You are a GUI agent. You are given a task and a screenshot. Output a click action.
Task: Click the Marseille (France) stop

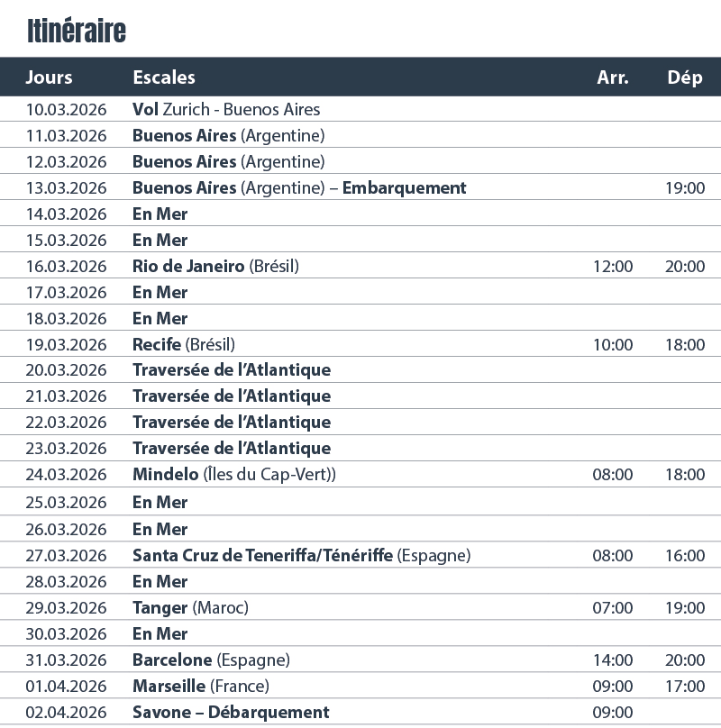click(x=200, y=687)
